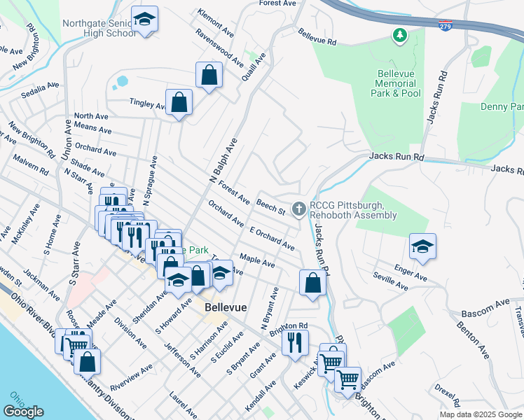Open the shopping bag marker by Tingley Ave
Image resolution: width=524 pixels, height=420 pixels.
179,102
